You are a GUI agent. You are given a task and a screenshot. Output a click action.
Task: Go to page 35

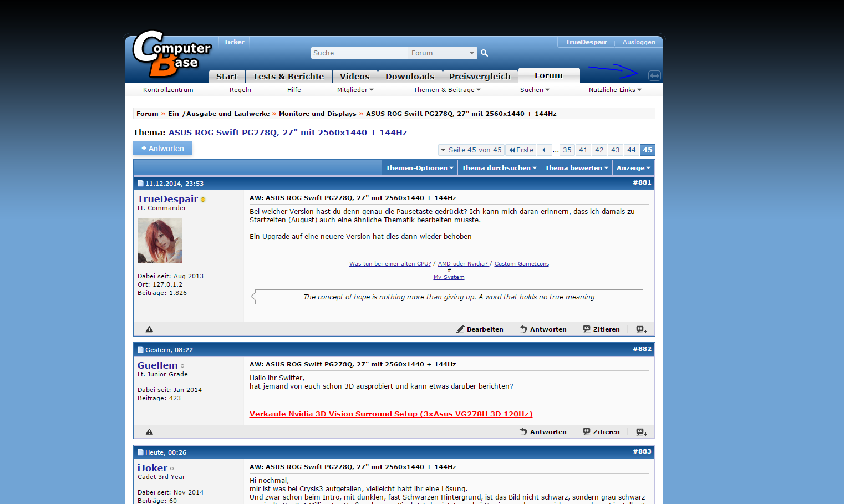pyautogui.click(x=567, y=150)
